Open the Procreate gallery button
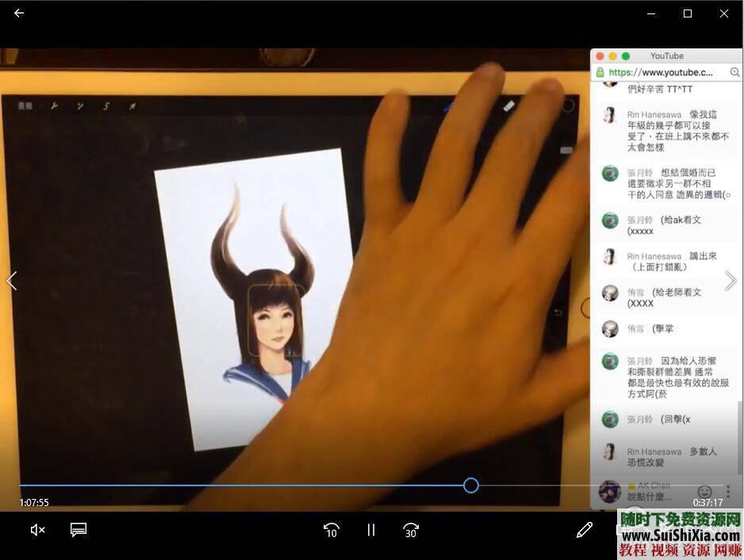The width and height of the screenshot is (744, 560). [x=25, y=105]
